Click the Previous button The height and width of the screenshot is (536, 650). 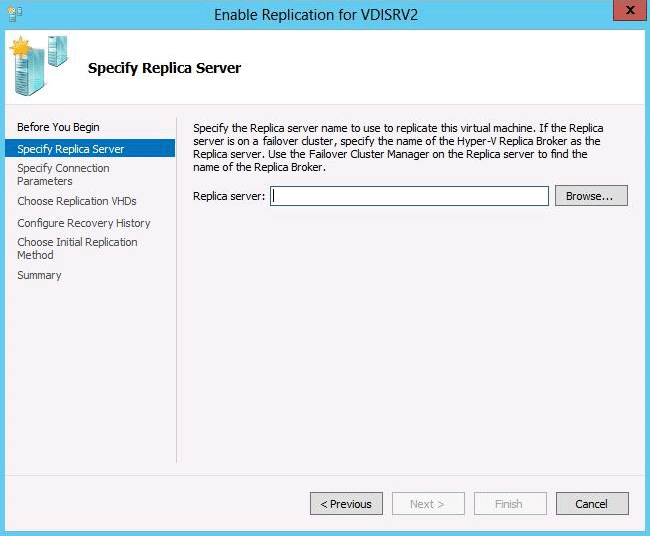[346, 504]
